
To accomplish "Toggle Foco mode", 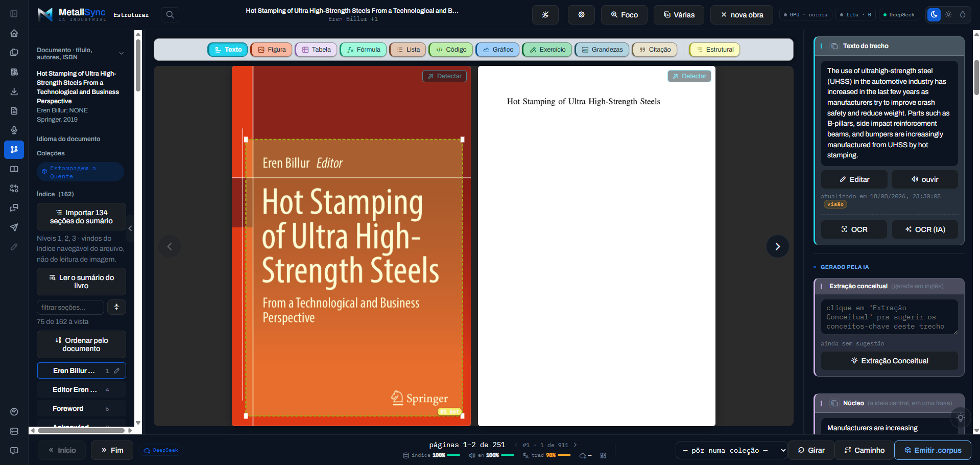I will pyautogui.click(x=624, y=15).
